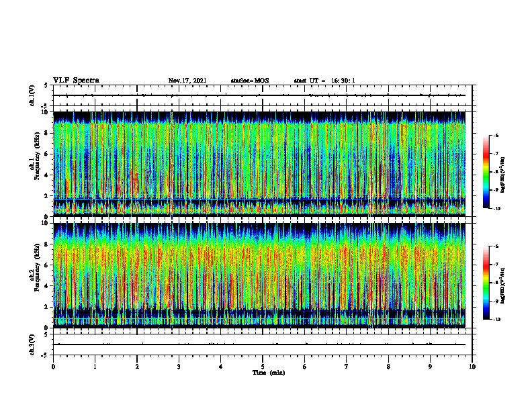Viewport: 532px width, 411px height.
Task: Click the ch.3 voltage waveform strip
Action: point(263,345)
